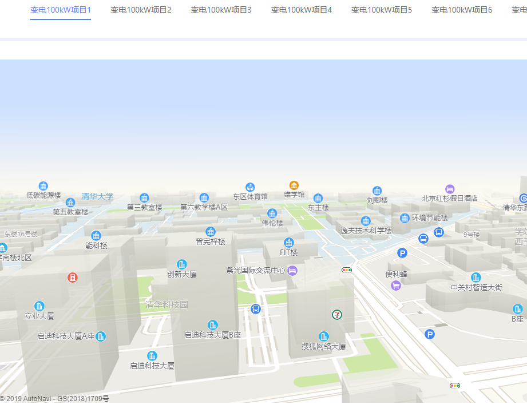Screen dimensions: 527x420
Task: Click the 9号楼 map label
Action: 471,235
